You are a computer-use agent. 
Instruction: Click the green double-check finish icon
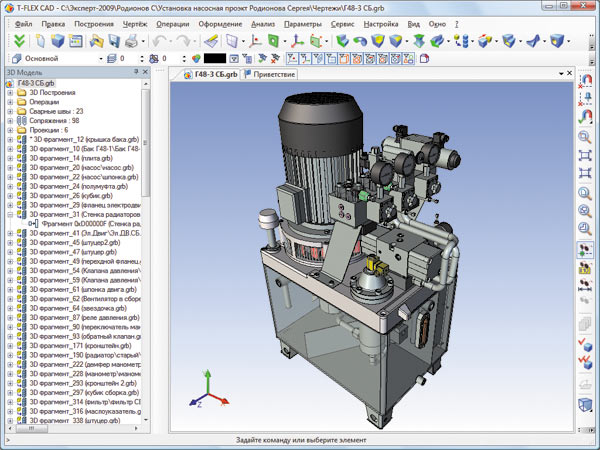tap(19, 41)
